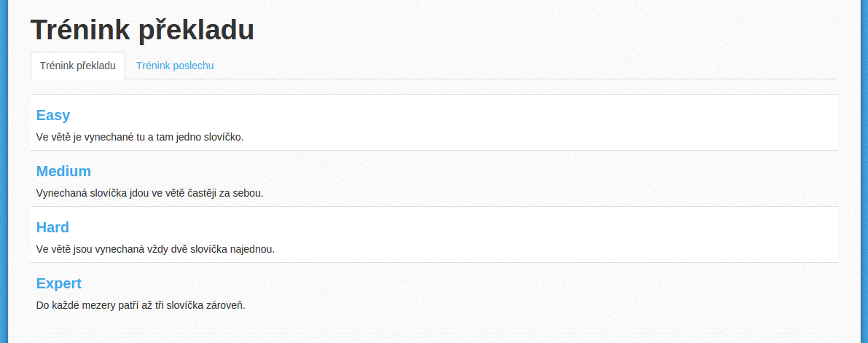
Task: Click the word 'vždy' in Hard description
Action: click(x=158, y=249)
